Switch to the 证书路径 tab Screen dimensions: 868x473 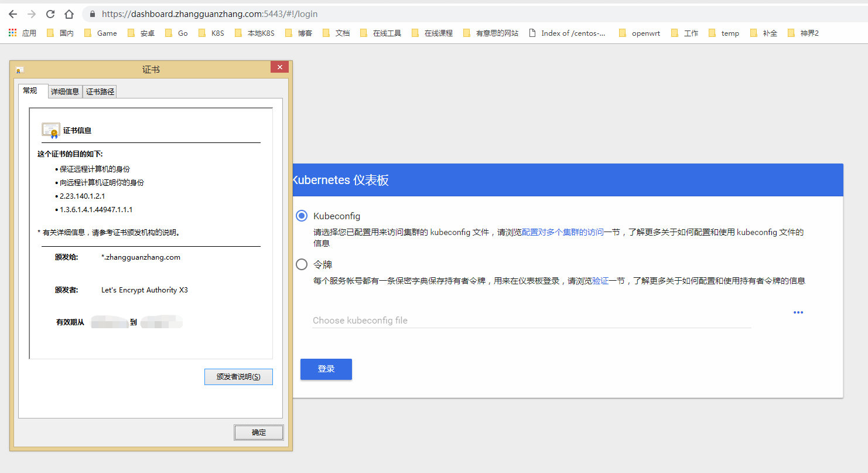(x=100, y=91)
